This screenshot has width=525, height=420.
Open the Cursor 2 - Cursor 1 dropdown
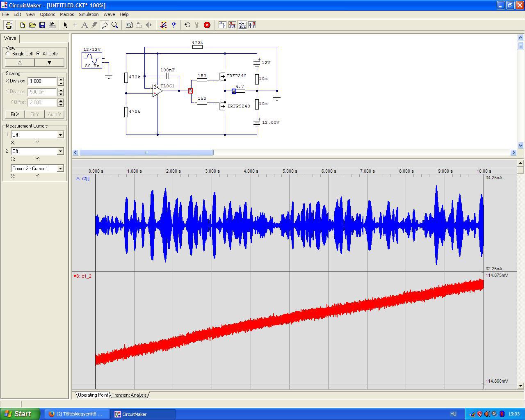click(60, 169)
